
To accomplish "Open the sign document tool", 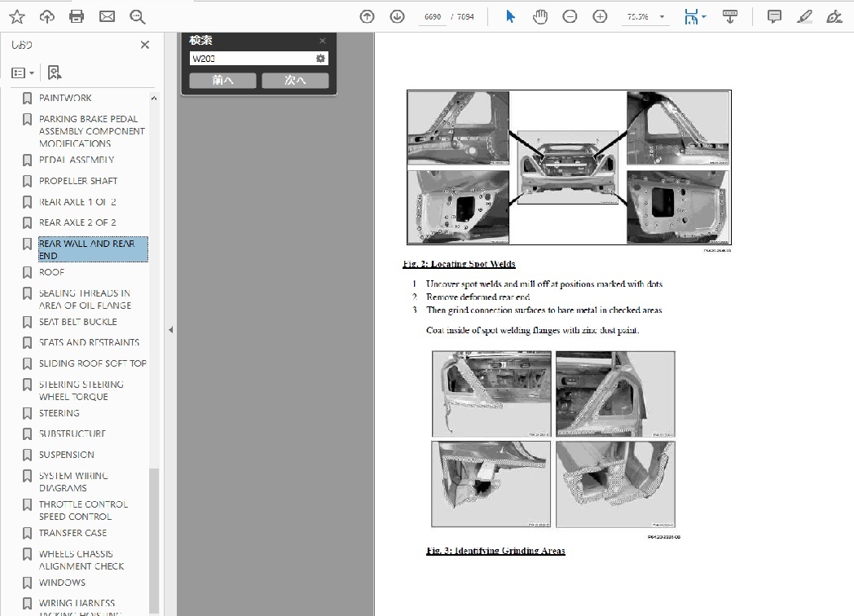I will 834,17.
